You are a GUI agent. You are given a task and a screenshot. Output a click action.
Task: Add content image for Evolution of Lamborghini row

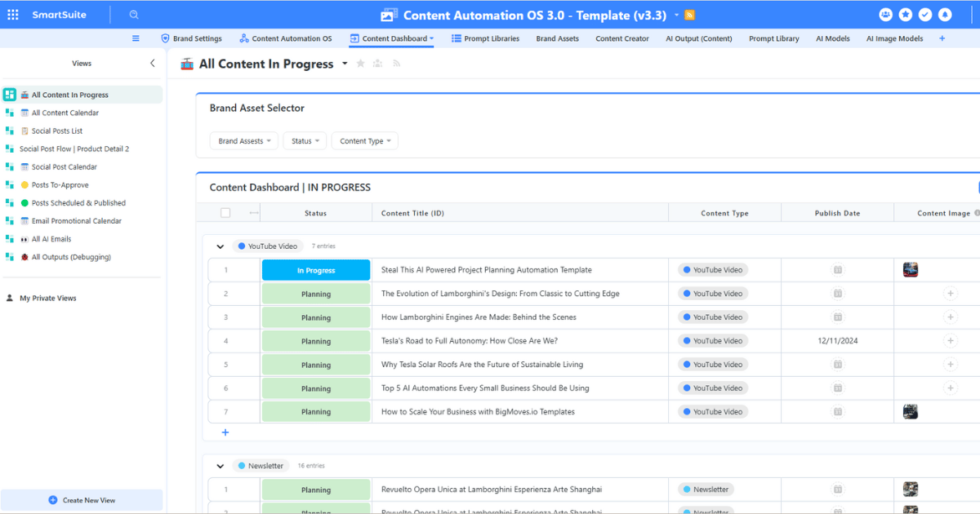[x=950, y=294]
